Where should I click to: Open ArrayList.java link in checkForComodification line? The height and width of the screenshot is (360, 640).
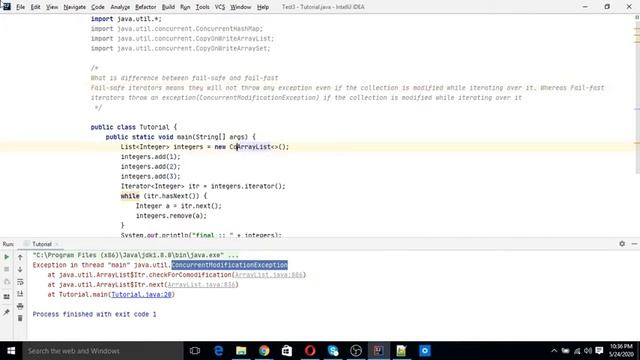point(269,275)
